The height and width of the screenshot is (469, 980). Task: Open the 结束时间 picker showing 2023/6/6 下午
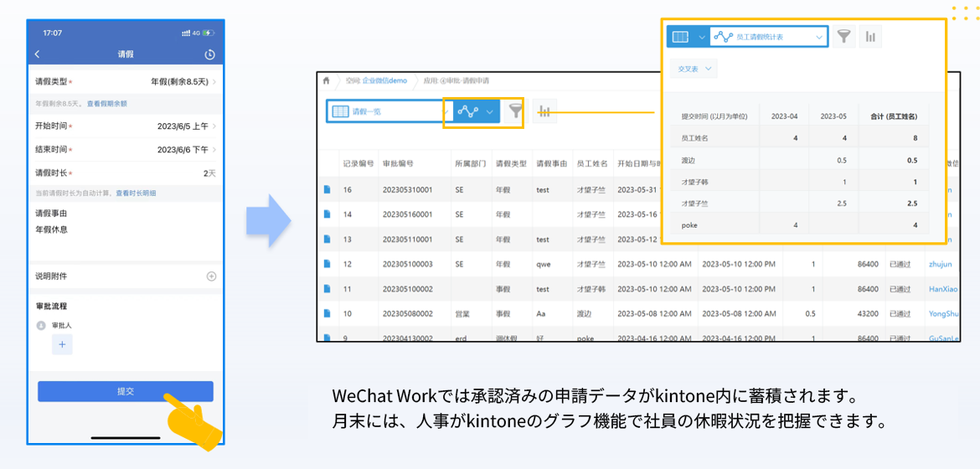point(126,150)
